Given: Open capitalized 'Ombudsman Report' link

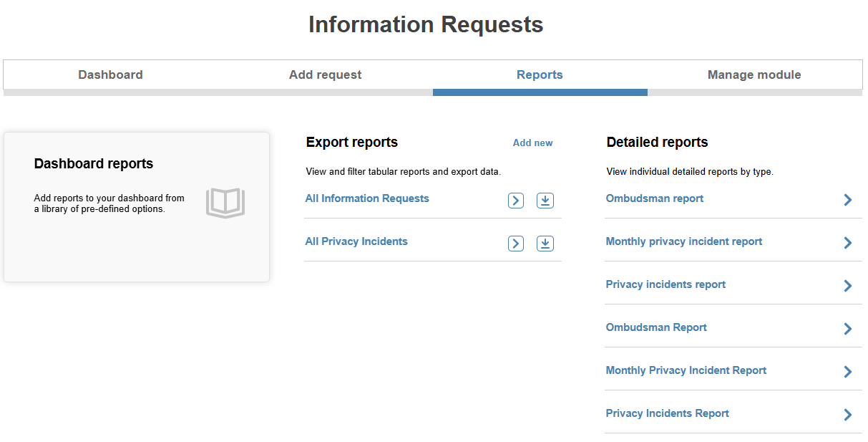Looking at the screenshot, I should coord(656,327).
